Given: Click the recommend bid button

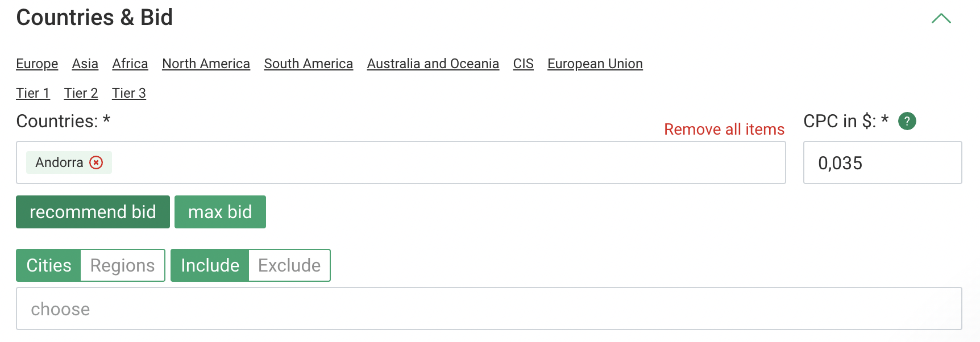Looking at the screenshot, I should [93, 212].
